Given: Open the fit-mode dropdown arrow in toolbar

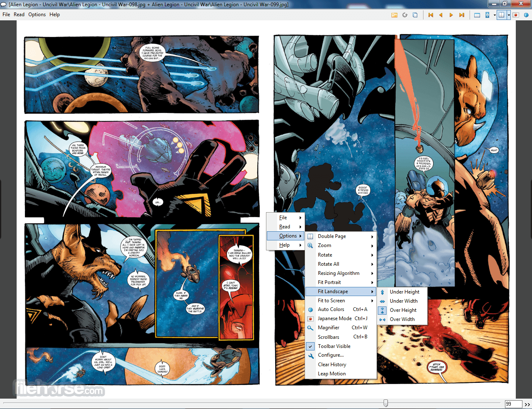Looking at the screenshot, I should pyautogui.click(x=494, y=15).
